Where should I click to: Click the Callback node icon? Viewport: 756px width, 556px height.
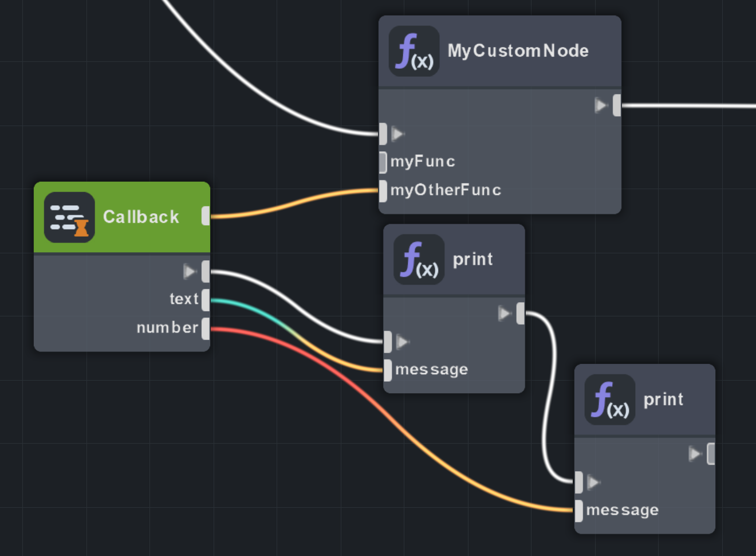[x=69, y=217]
